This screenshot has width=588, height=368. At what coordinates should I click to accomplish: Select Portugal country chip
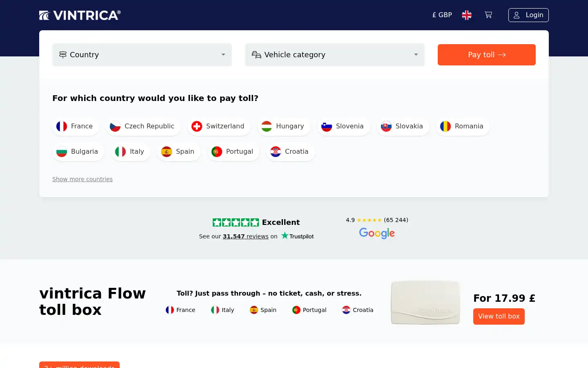coord(234,152)
